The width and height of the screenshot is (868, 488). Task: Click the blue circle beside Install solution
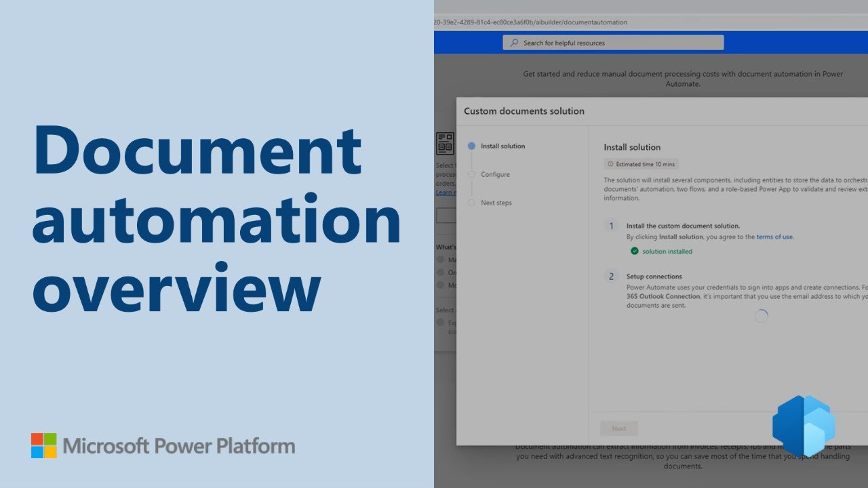[471, 146]
